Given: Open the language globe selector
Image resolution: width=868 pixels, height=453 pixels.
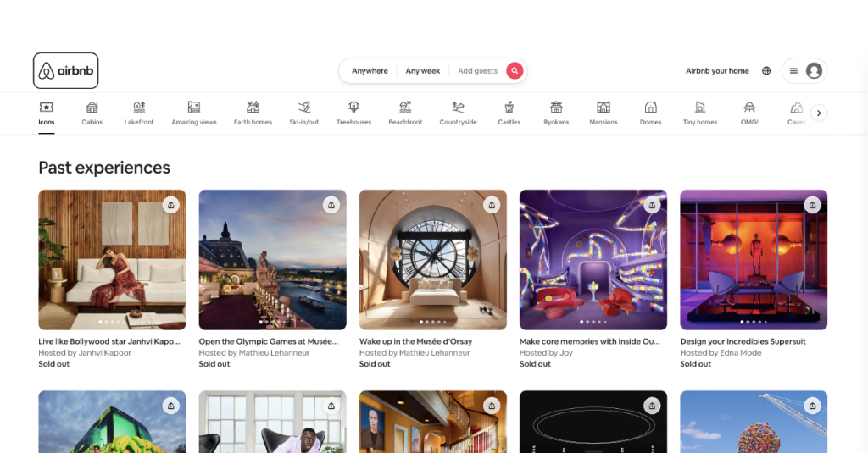Looking at the screenshot, I should [x=766, y=71].
